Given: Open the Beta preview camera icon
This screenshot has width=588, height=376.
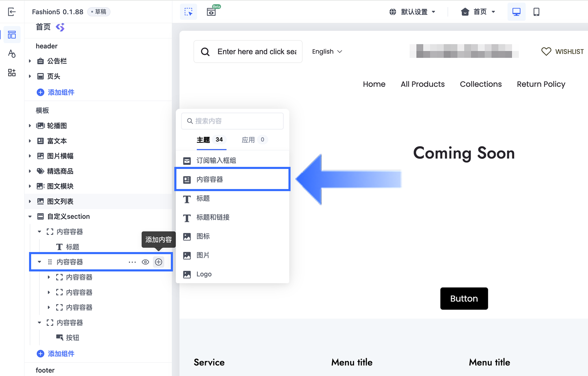Looking at the screenshot, I should coord(211,12).
